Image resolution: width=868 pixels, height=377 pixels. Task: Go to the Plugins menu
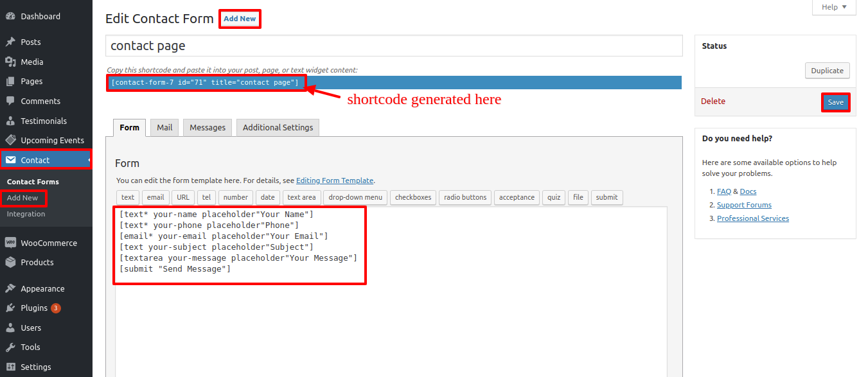tap(34, 308)
